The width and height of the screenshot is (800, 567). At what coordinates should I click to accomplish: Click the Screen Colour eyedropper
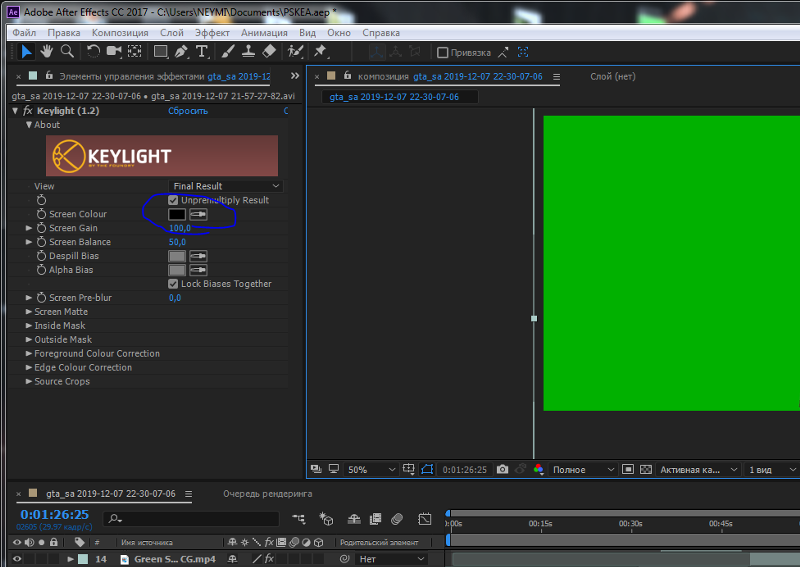[x=198, y=214]
